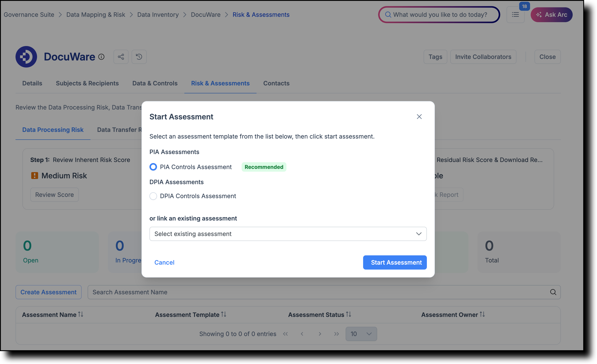Click the DocuWare logo icon
The image size is (597, 364).
[26, 57]
